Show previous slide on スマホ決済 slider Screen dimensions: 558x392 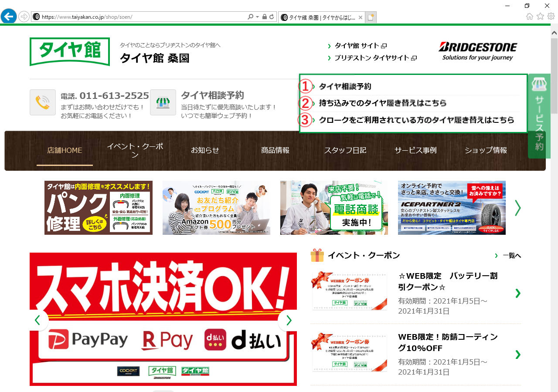(37, 320)
